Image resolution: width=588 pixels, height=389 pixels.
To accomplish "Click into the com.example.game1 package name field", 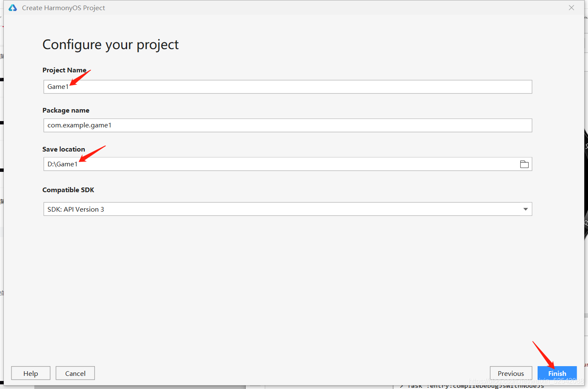I will point(288,125).
